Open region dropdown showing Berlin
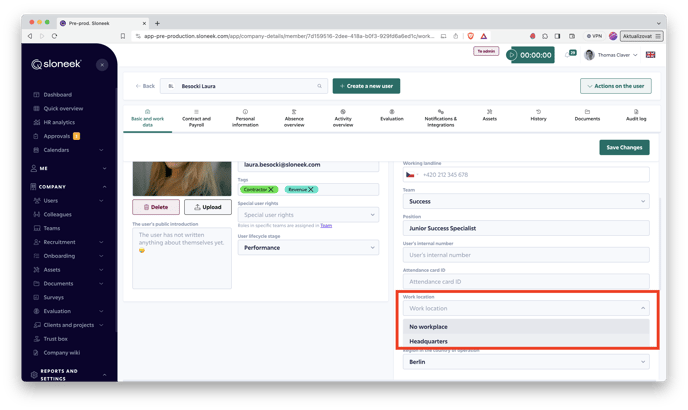The width and height of the screenshot is (688, 410). tap(526, 362)
